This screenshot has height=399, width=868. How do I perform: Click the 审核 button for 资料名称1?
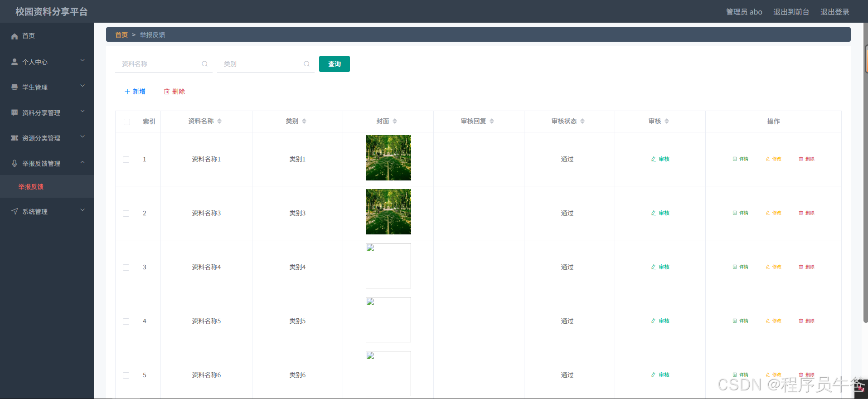coord(660,159)
